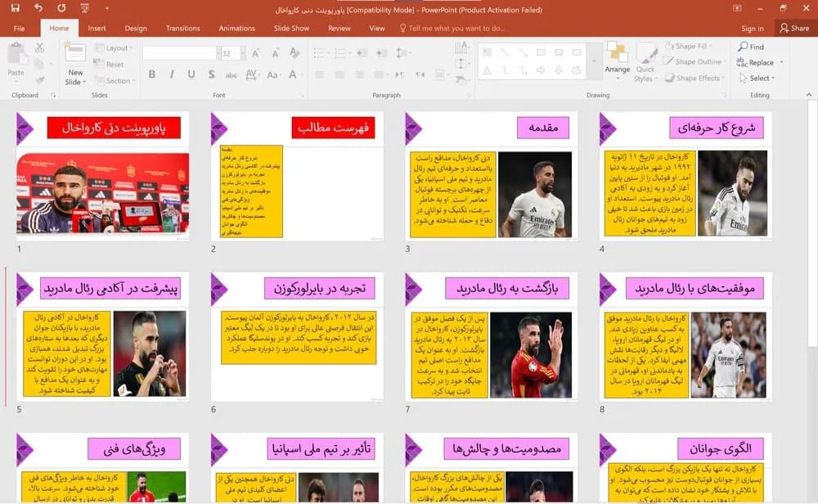Screen dimensions: 818x504
Task: Clear all text formatting
Action: [x=294, y=53]
